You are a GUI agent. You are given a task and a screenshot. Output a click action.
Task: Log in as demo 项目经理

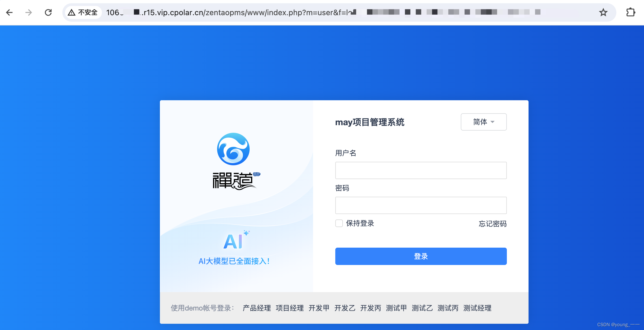[x=290, y=308]
